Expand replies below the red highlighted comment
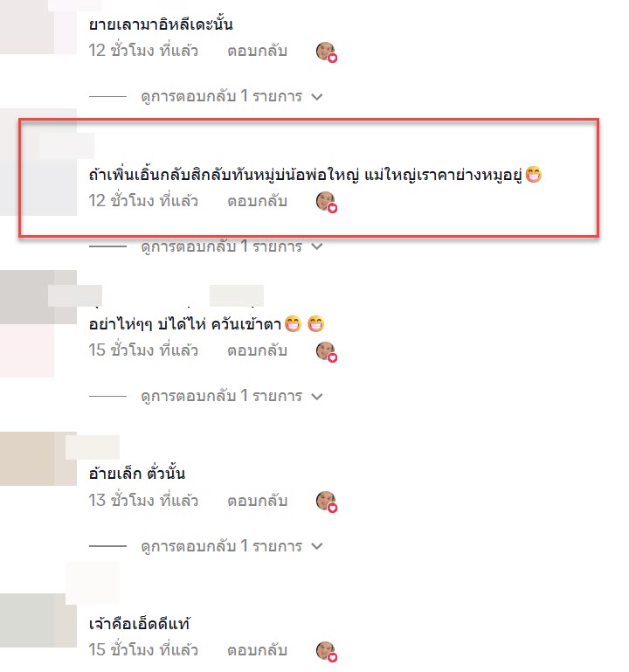The image size is (629, 672). (232, 246)
